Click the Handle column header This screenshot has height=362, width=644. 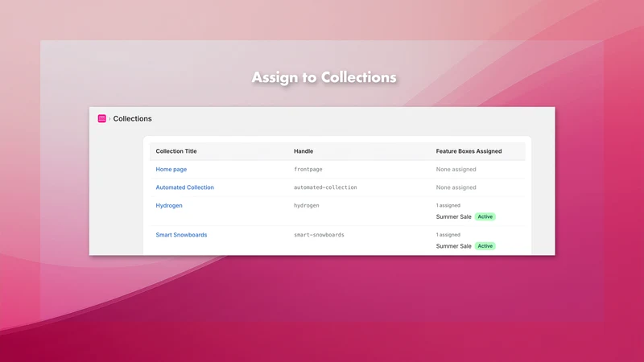[303, 151]
